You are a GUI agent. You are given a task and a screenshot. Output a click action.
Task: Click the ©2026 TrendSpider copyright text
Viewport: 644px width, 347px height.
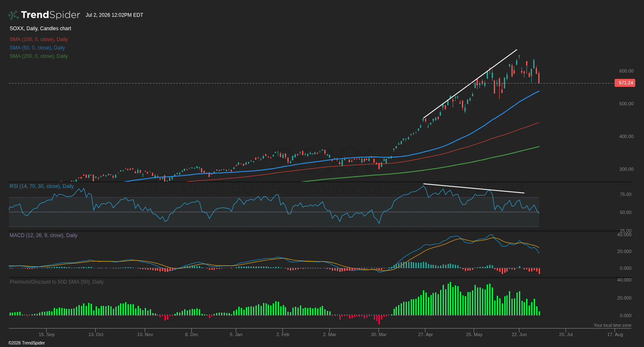[x=26, y=343]
